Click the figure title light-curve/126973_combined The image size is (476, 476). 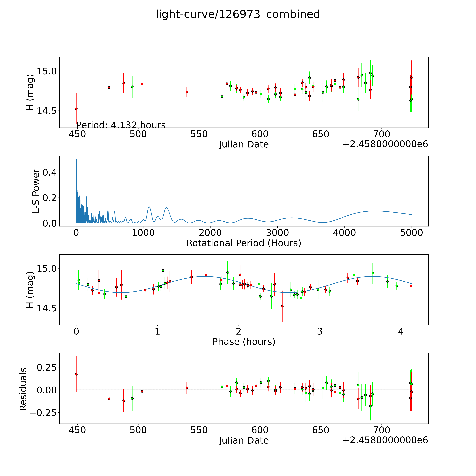pos(238,14)
